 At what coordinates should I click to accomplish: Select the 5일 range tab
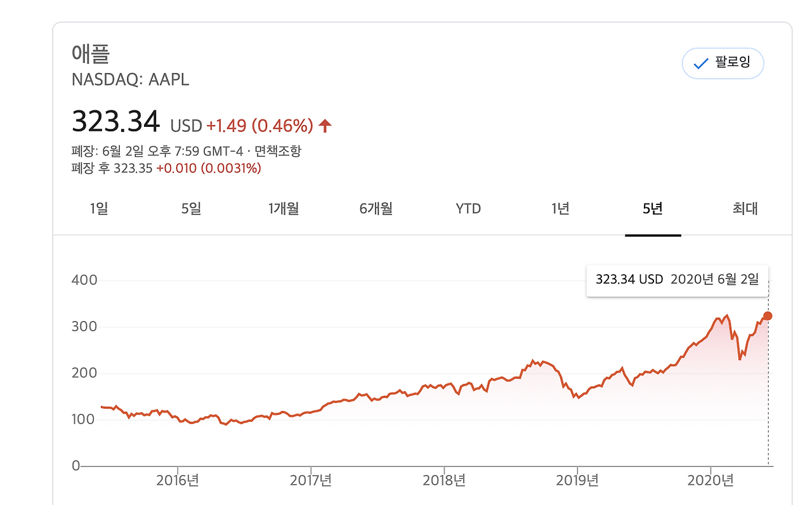191,208
